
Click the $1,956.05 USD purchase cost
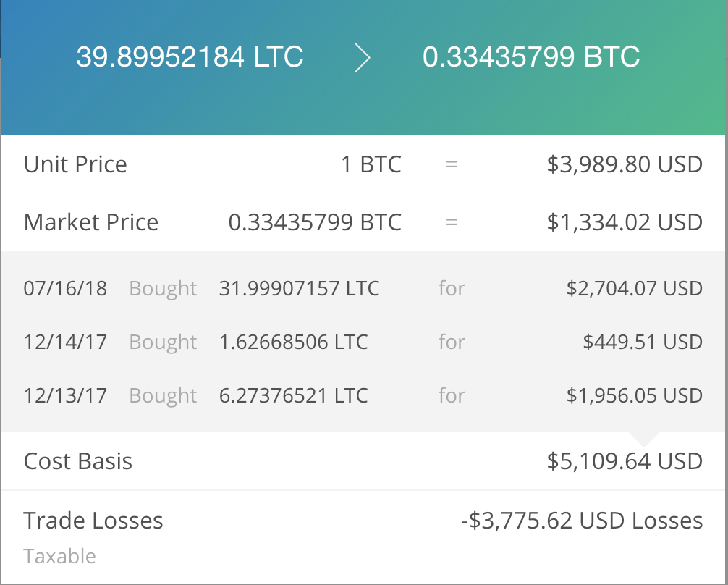634,395
